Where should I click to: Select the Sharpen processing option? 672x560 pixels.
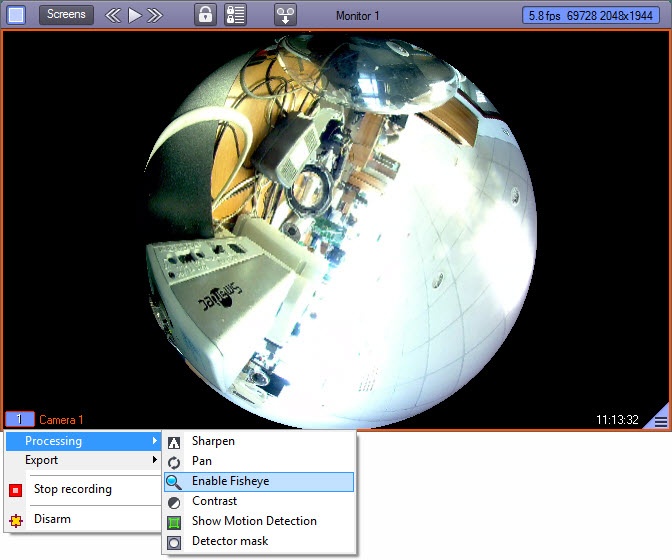pyautogui.click(x=213, y=441)
